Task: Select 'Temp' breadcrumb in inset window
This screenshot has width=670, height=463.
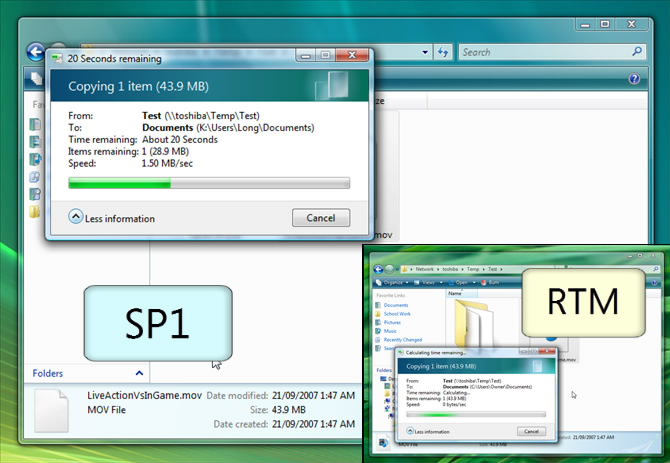Action: (473, 269)
